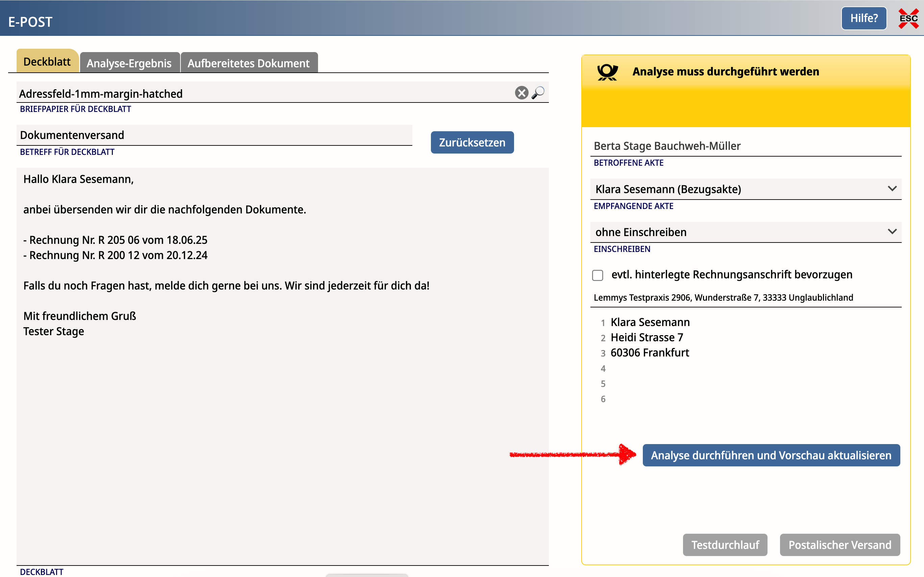The image size is (924, 577).
Task: Click the Postalischer Versand button
Action: pos(840,545)
